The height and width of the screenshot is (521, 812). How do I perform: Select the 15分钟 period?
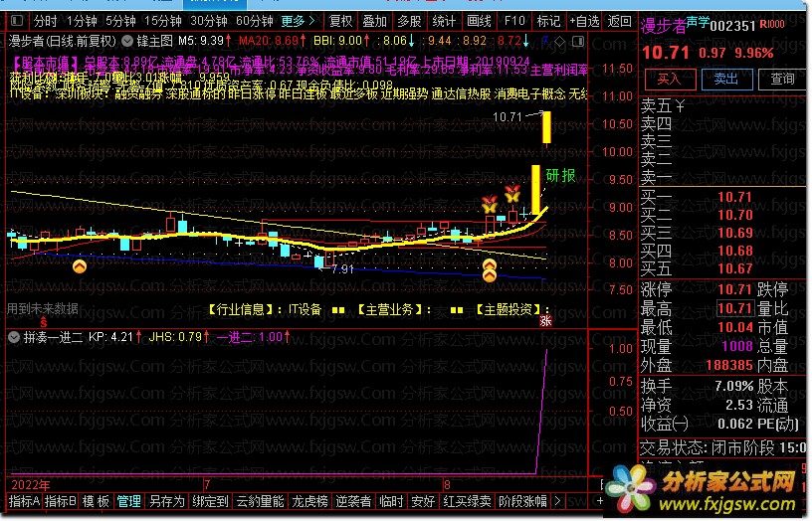tap(162, 21)
